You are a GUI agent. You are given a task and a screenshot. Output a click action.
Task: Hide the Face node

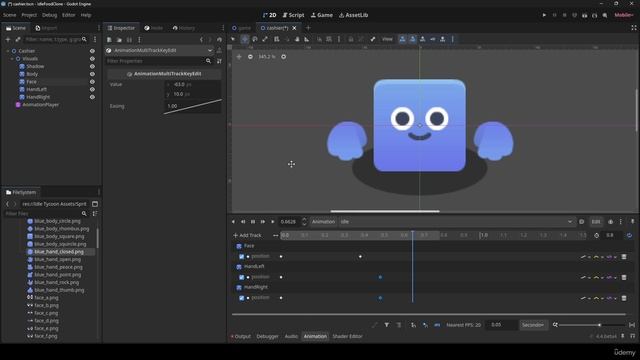pos(92,82)
